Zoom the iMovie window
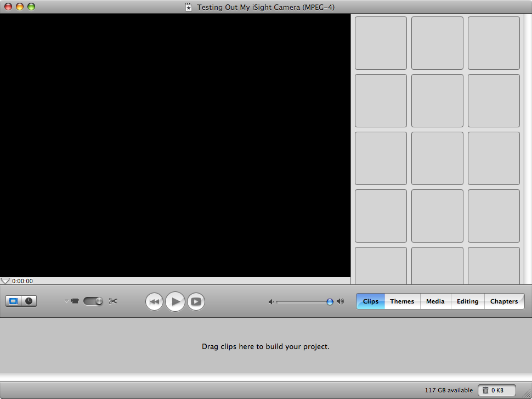 31,7
